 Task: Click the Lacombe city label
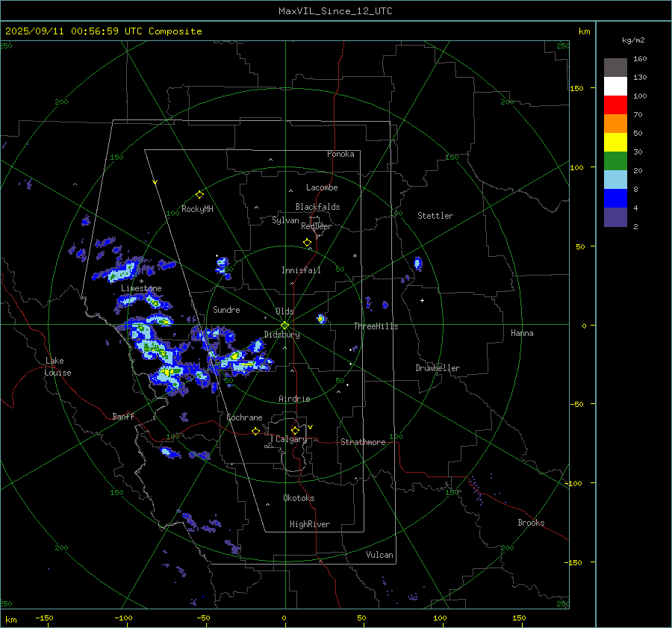point(322,187)
